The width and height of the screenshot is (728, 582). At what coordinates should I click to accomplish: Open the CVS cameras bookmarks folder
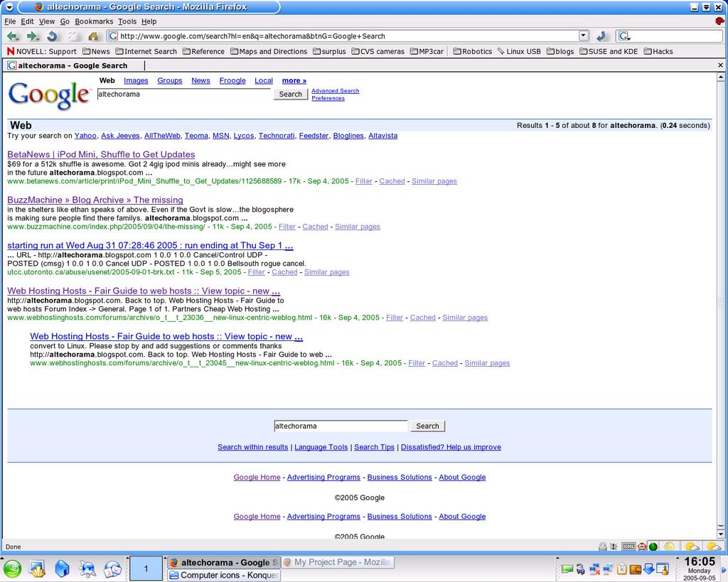(378, 51)
